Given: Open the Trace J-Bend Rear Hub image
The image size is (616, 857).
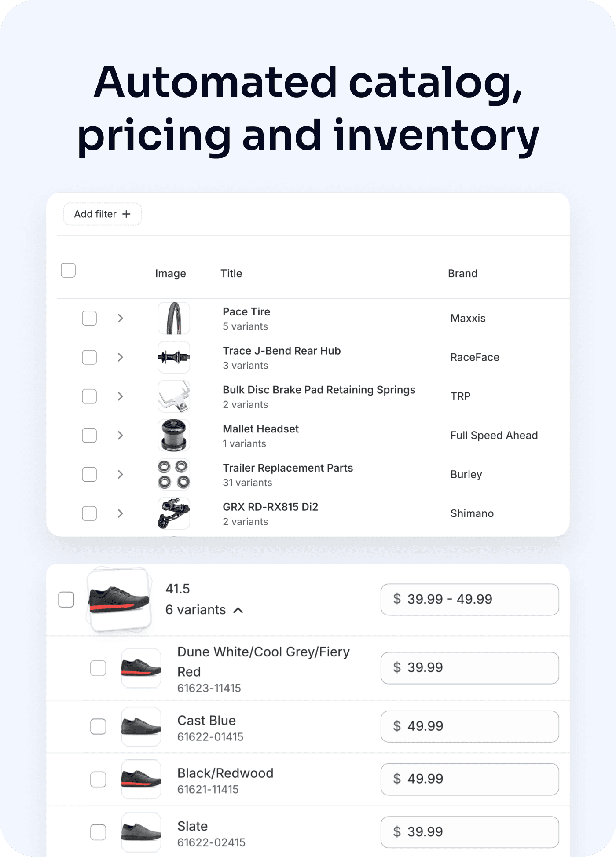Looking at the screenshot, I should (173, 357).
